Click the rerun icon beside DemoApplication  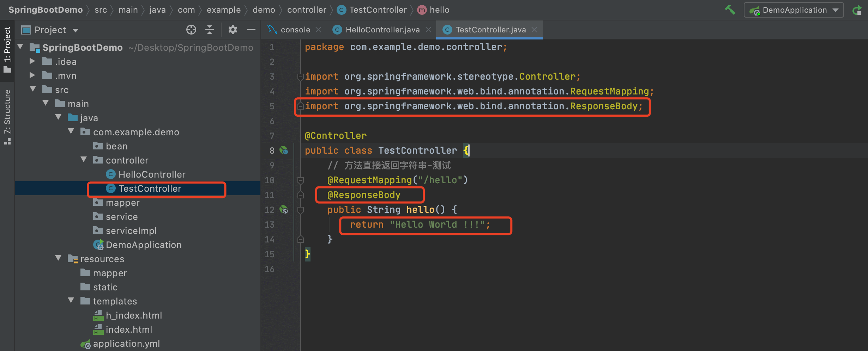[x=857, y=10]
